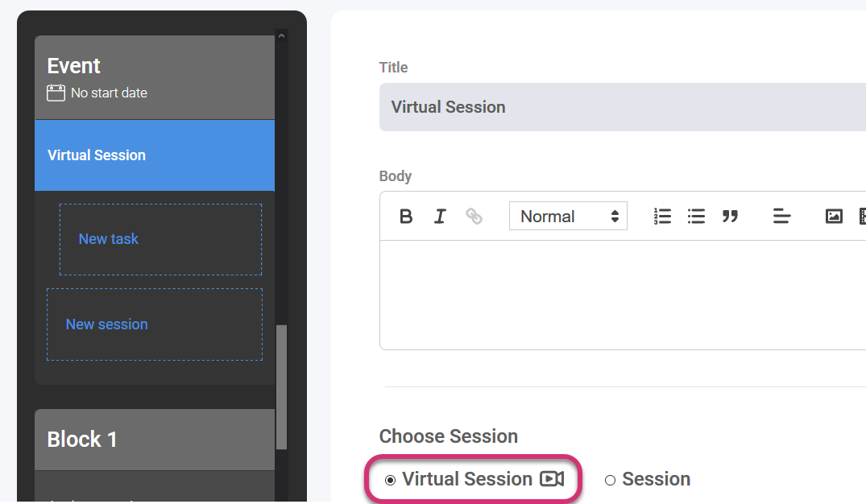
Task: Apply blockquote formatting
Action: 730,217
